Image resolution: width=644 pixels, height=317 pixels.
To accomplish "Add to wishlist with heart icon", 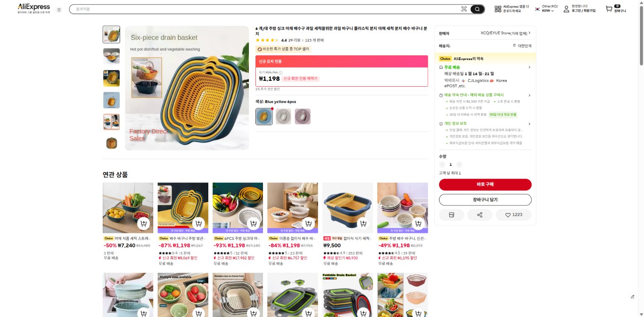I will (x=514, y=215).
